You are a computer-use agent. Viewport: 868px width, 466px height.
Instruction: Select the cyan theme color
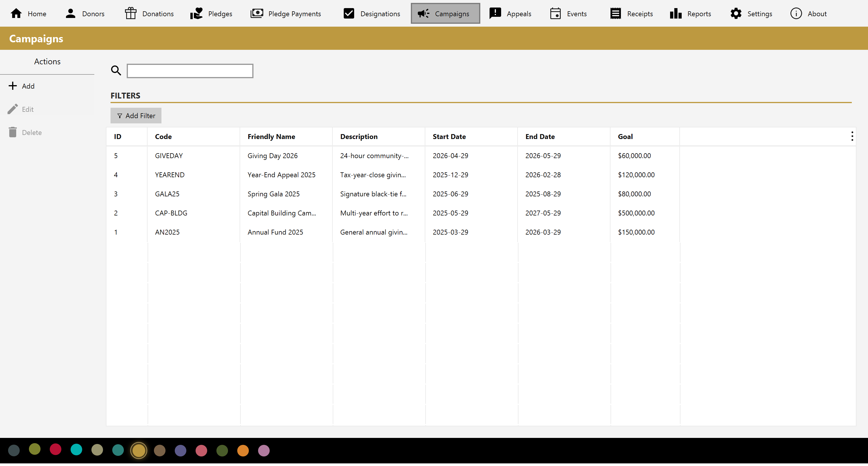point(76,449)
